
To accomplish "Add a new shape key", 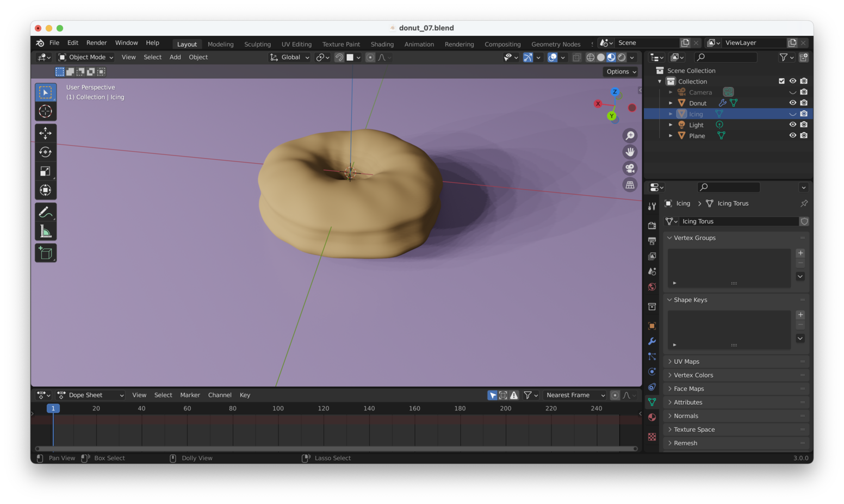I will pos(800,315).
